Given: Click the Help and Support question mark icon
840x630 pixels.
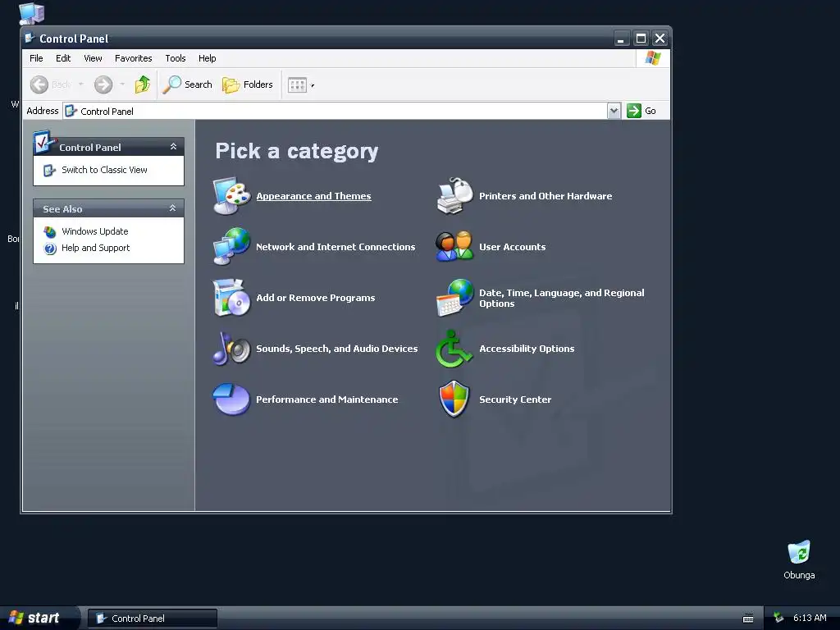Looking at the screenshot, I should point(50,249).
